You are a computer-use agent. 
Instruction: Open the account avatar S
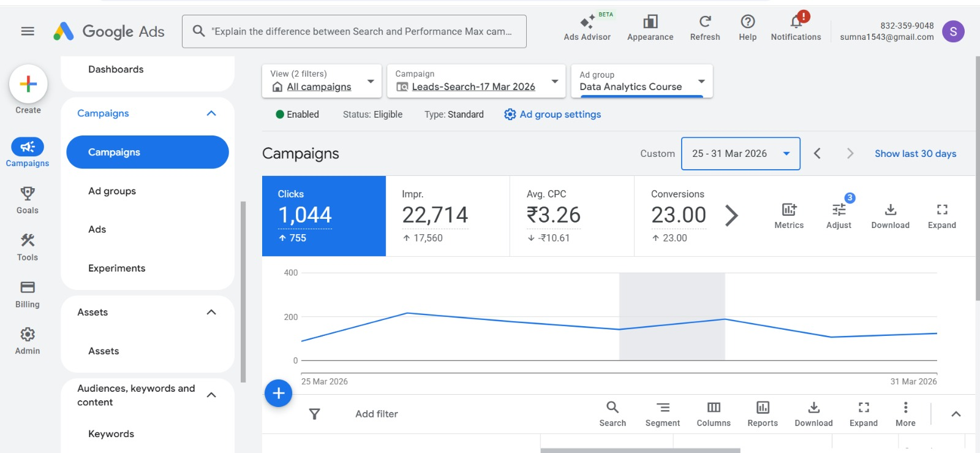click(x=953, y=31)
